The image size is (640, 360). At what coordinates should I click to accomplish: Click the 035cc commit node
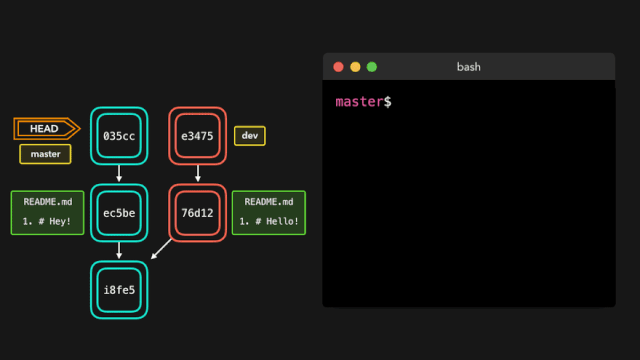click(119, 136)
